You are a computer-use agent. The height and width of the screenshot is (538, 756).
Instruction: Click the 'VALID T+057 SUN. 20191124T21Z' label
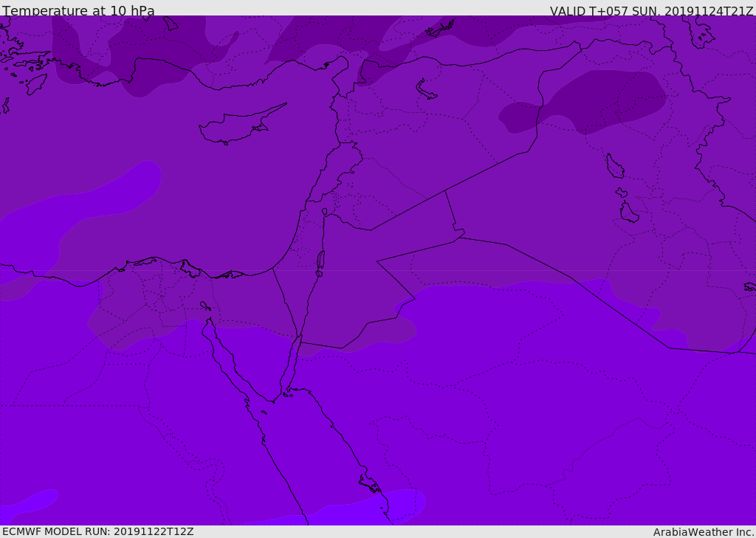click(x=651, y=11)
